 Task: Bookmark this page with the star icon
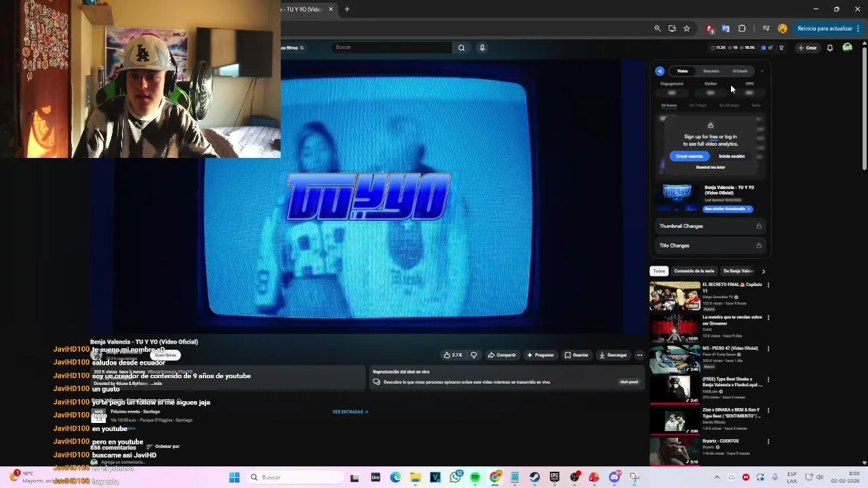687,28
